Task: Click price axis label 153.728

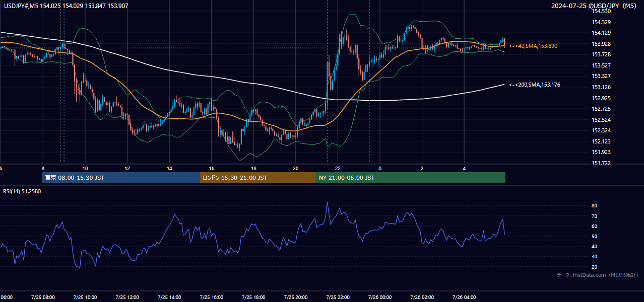Action: click(x=601, y=54)
